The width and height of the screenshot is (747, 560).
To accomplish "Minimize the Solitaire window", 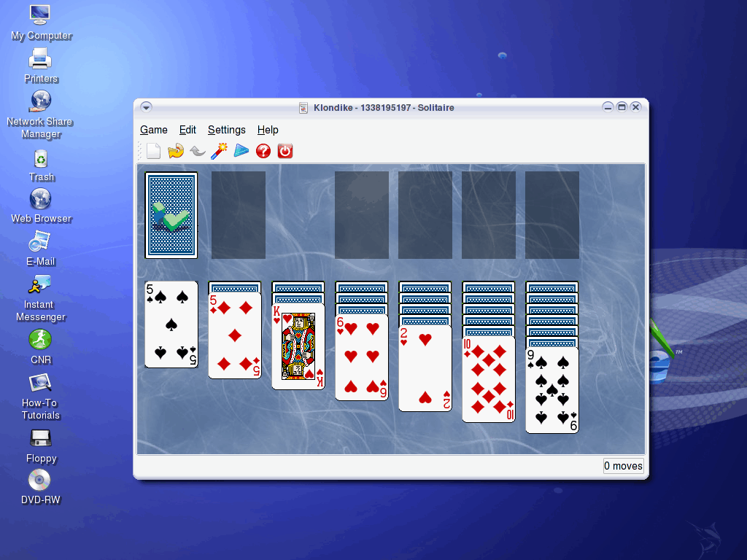I will point(608,107).
